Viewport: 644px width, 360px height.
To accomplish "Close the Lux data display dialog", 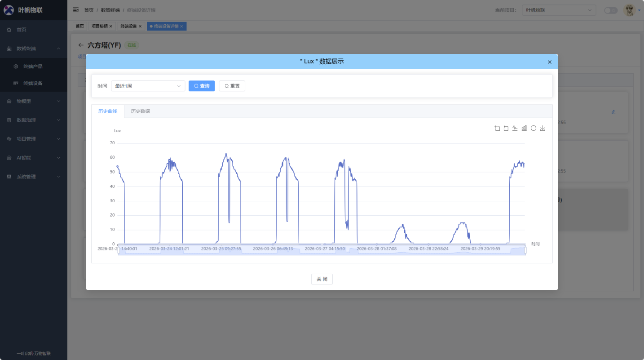I will pyautogui.click(x=549, y=62).
